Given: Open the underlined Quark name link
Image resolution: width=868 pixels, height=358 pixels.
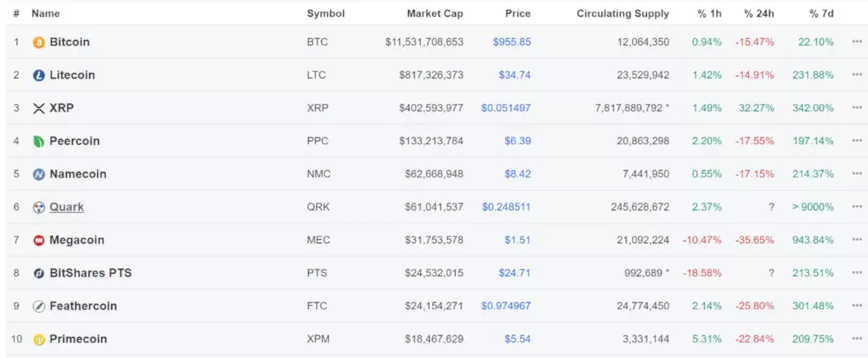Looking at the screenshot, I should (67, 207).
